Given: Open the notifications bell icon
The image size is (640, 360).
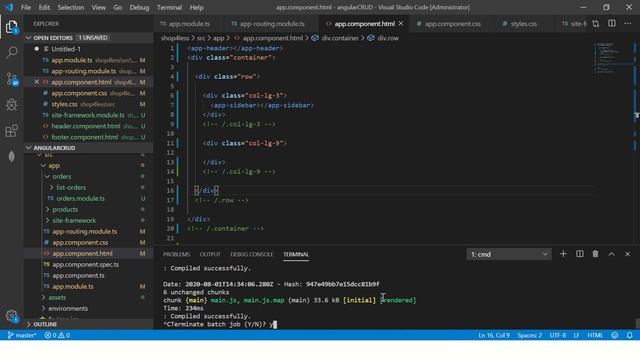Looking at the screenshot, I should (629, 335).
